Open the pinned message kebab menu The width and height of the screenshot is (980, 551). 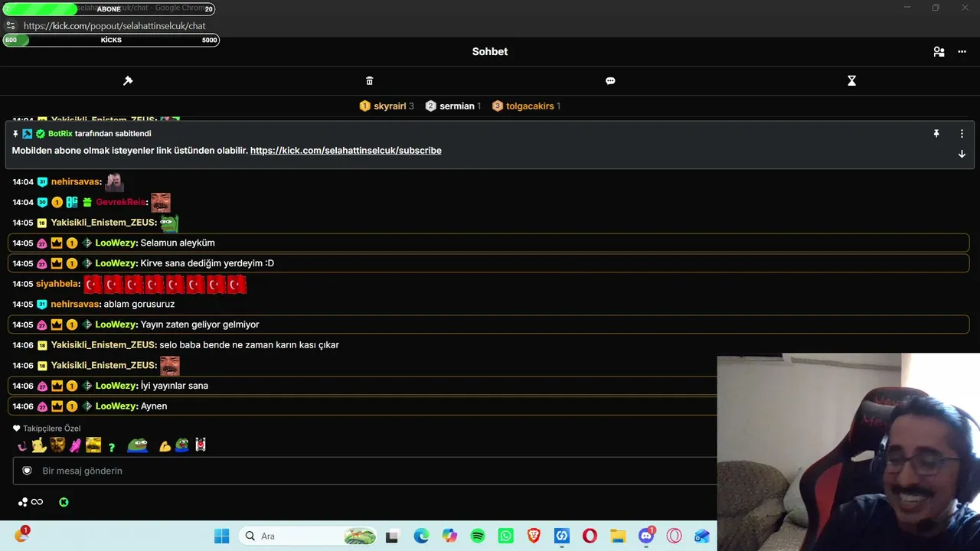[962, 133]
